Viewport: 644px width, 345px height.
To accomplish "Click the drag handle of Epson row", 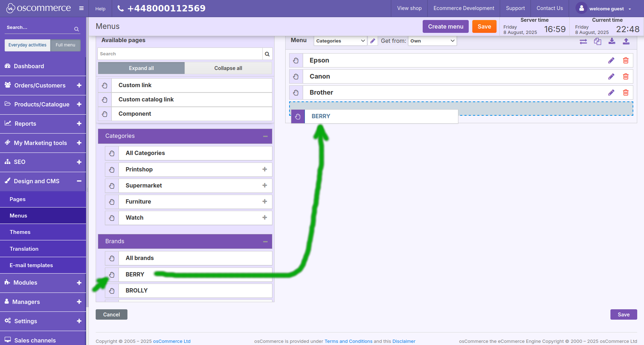I will pos(296,60).
